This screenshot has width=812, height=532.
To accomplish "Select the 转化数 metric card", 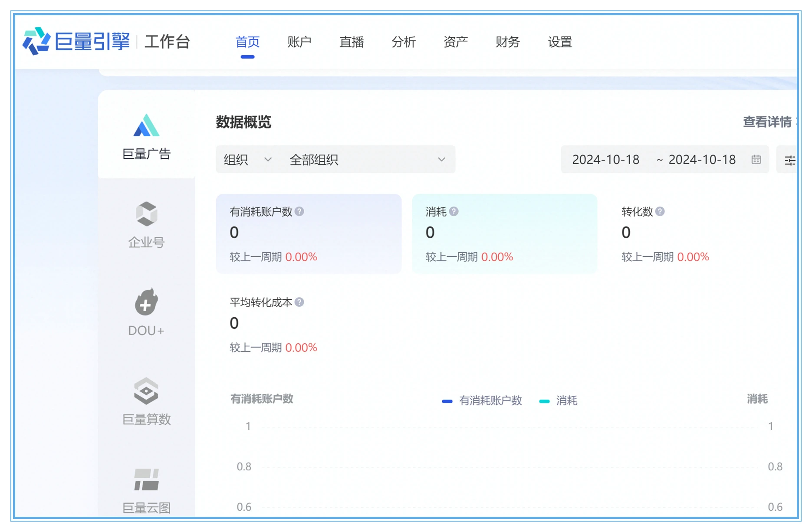I will [x=701, y=234].
